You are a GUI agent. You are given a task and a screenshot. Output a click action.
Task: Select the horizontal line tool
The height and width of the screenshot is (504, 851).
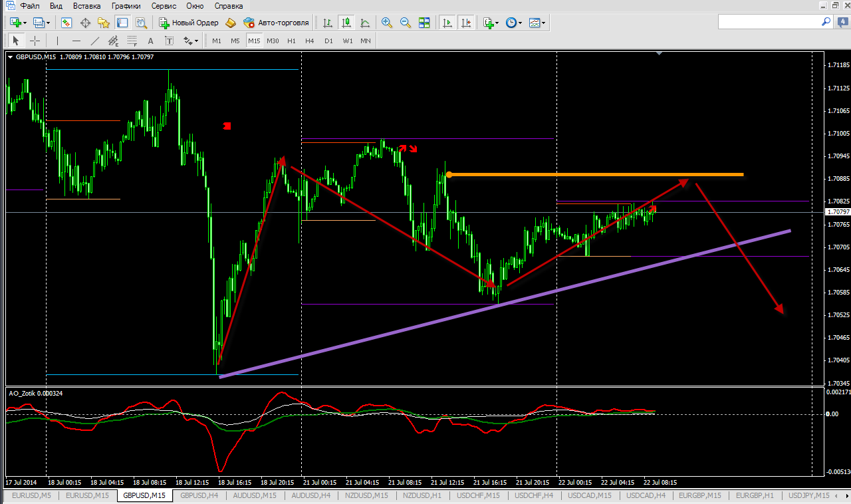click(x=76, y=41)
